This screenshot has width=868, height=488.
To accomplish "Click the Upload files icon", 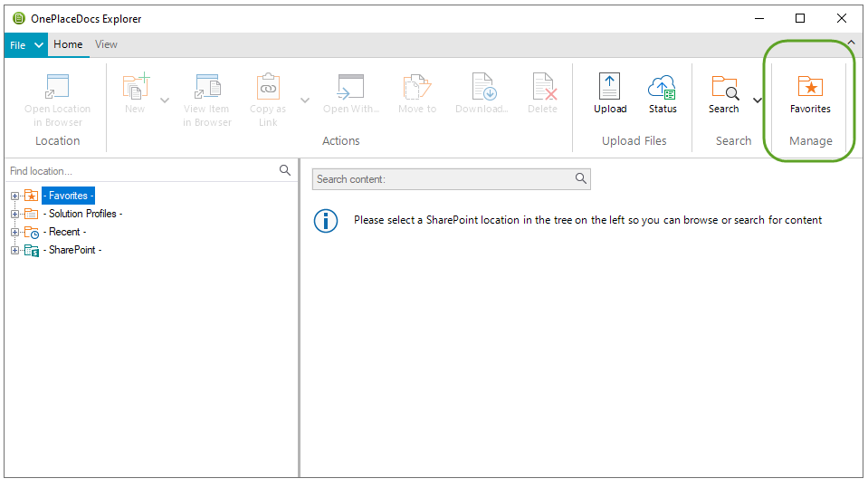I will coord(609,86).
